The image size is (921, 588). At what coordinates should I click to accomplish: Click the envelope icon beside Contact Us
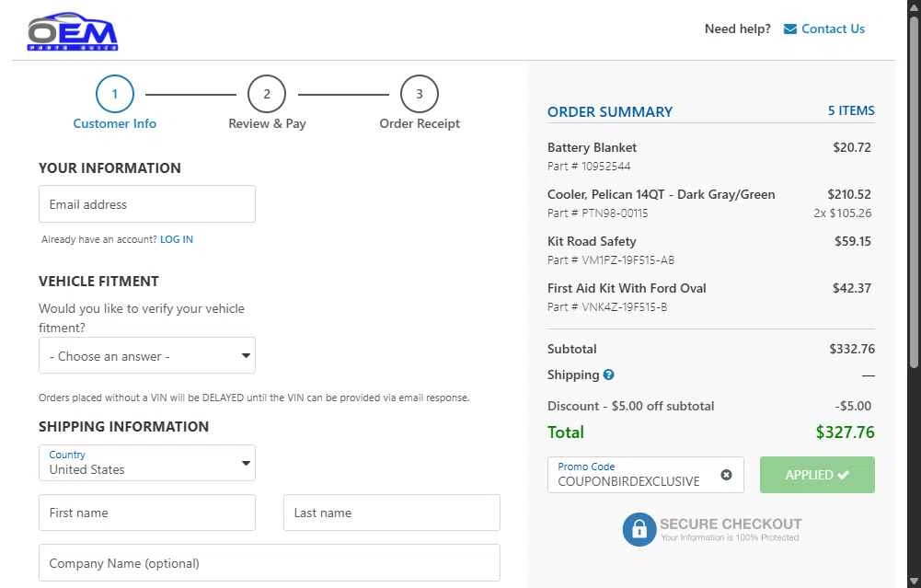click(x=790, y=29)
